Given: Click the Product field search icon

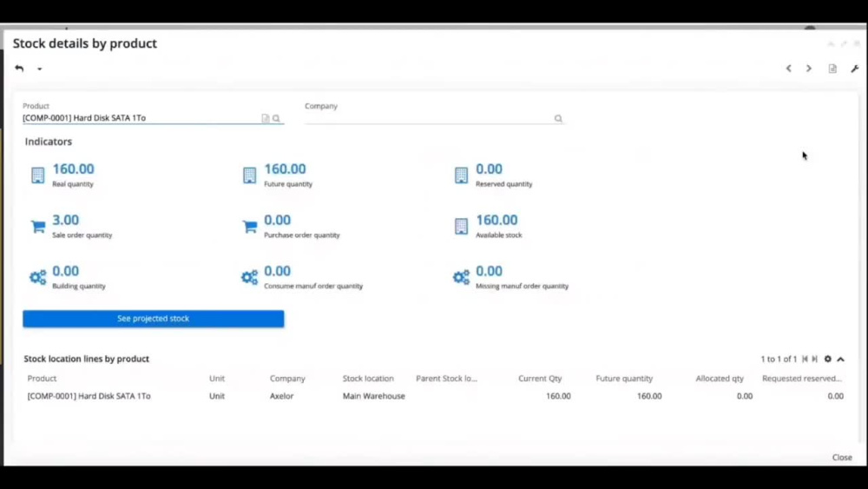Looking at the screenshot, I should pos(276,118).
